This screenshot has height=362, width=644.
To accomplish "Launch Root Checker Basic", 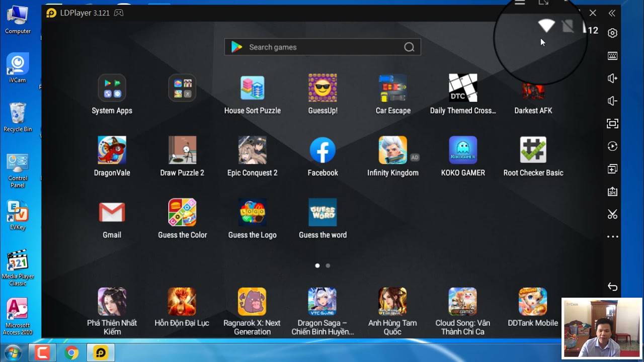I will pos(533,150).
